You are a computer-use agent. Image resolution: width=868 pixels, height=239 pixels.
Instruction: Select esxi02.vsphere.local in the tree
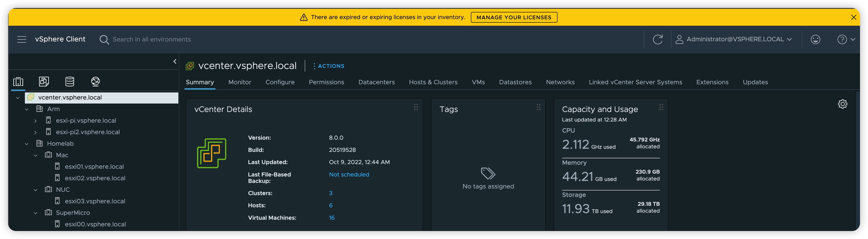point(95,178)
